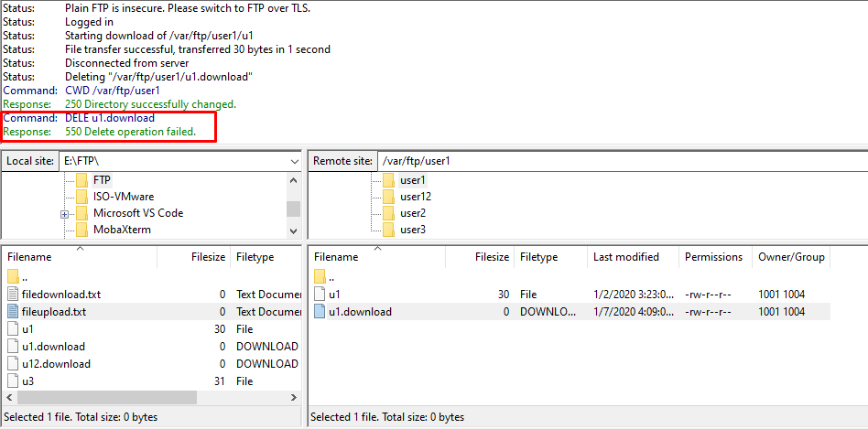Click the Remote site path field
The image size is (868, 429).
point(623,161)
